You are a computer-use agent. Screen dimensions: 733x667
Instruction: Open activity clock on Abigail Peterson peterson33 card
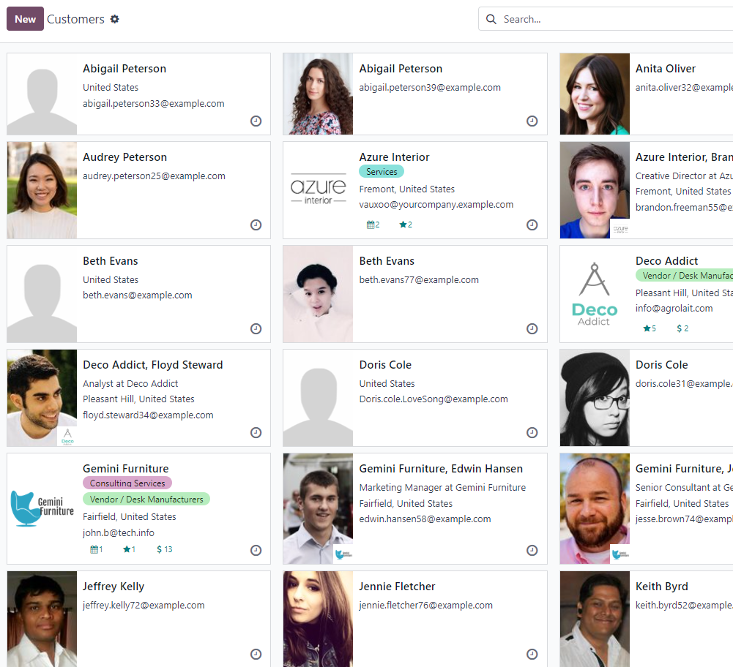256,121
